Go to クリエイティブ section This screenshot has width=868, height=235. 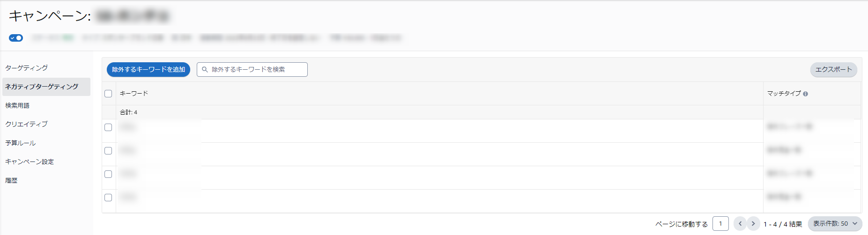(x=27, y=124)
